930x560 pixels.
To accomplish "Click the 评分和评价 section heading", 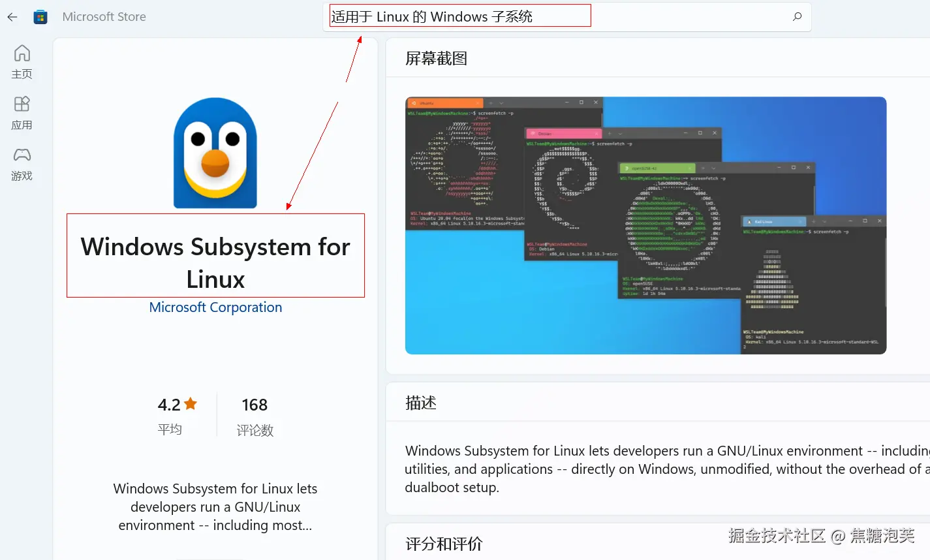I will pos(444,544).
